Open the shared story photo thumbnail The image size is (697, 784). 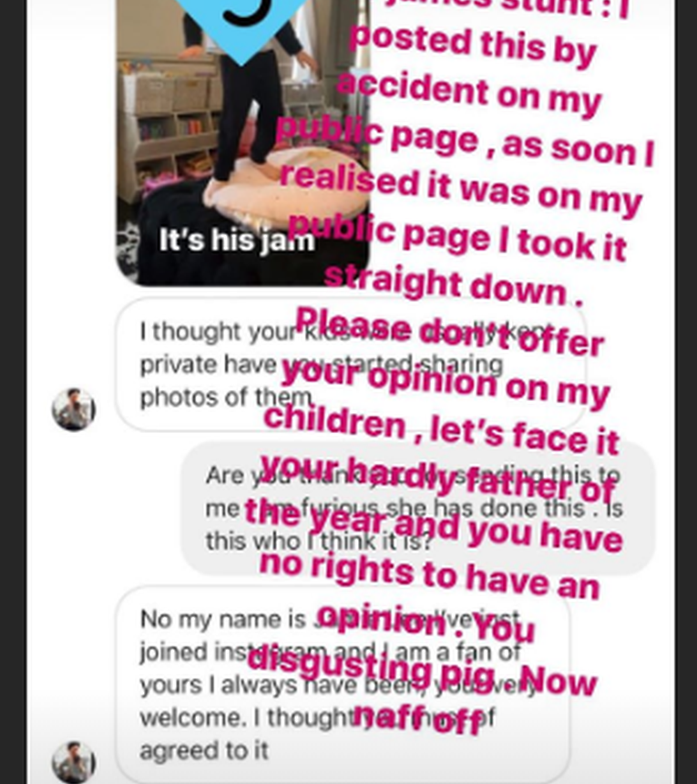click(243, 142)
